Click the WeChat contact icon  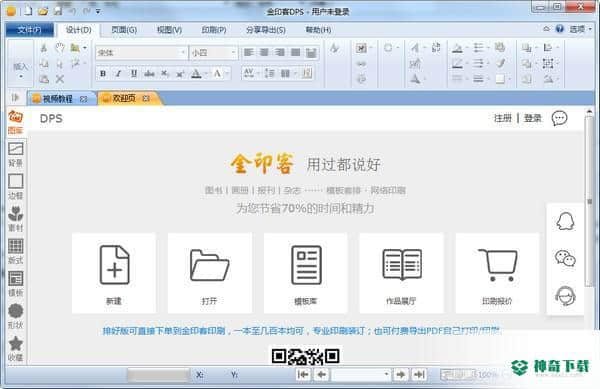point(565,258)
